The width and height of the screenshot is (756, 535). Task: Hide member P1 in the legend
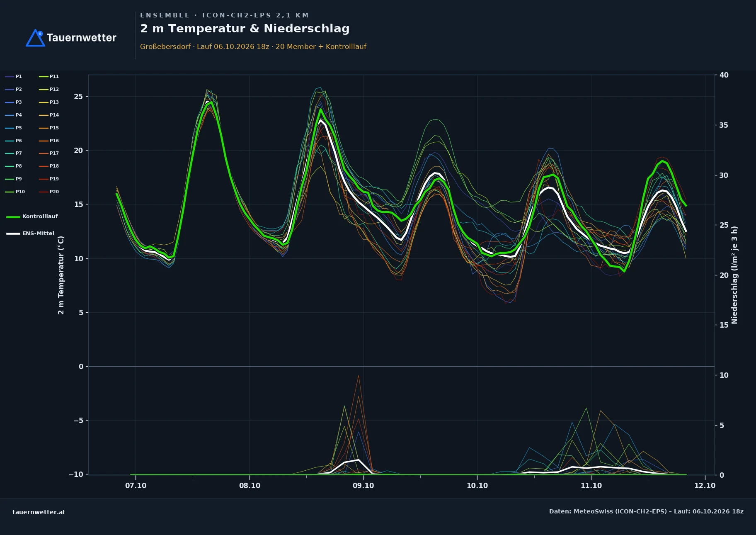pos(13,76)
